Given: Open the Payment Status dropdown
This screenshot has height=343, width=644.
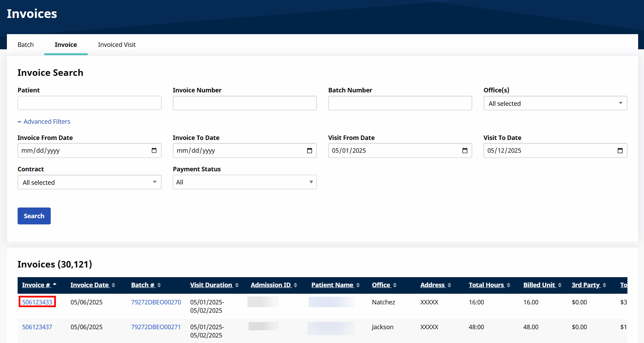Looking at the screenshot, I should (x=244, y=182).
